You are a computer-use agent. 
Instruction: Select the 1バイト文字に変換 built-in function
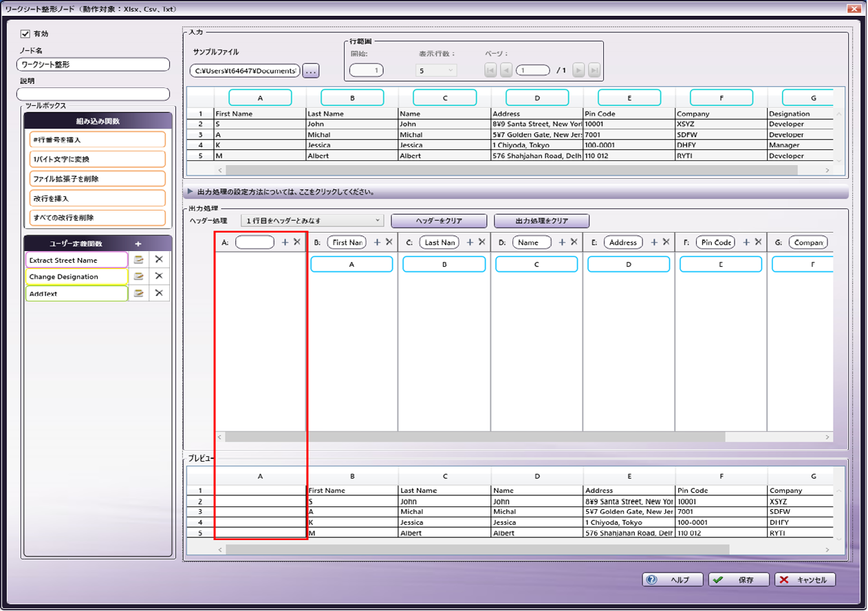[x=98, y=159]
